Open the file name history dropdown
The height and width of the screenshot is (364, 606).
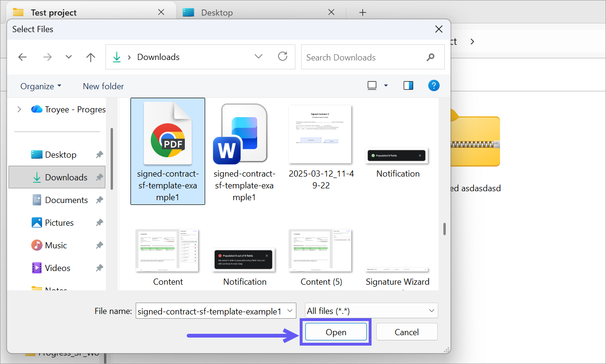point(290,311)
